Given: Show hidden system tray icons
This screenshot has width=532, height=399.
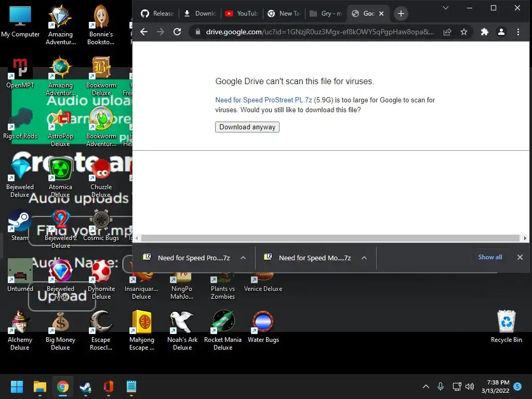Looking at the screenshot, I should [x=426, y=387].
